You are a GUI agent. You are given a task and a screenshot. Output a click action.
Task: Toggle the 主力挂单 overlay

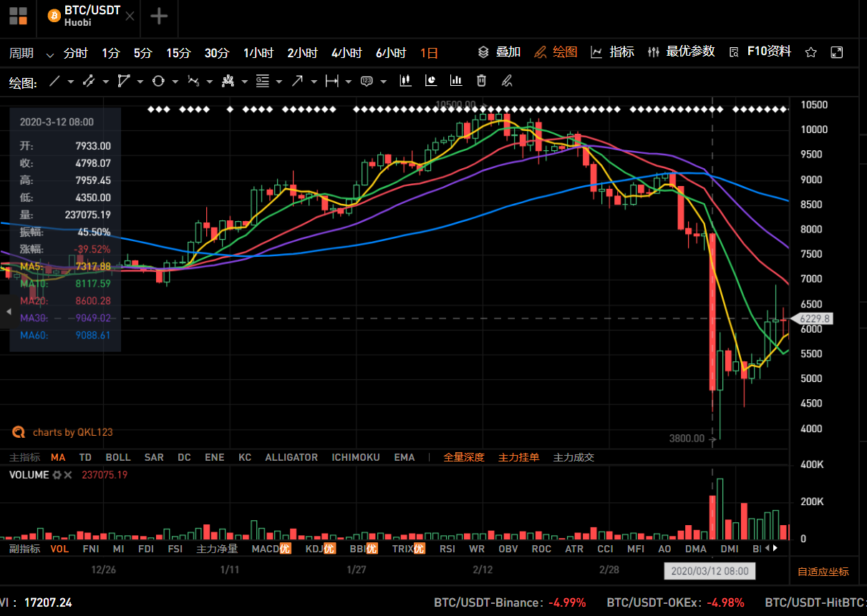click(x=518, y=457)
